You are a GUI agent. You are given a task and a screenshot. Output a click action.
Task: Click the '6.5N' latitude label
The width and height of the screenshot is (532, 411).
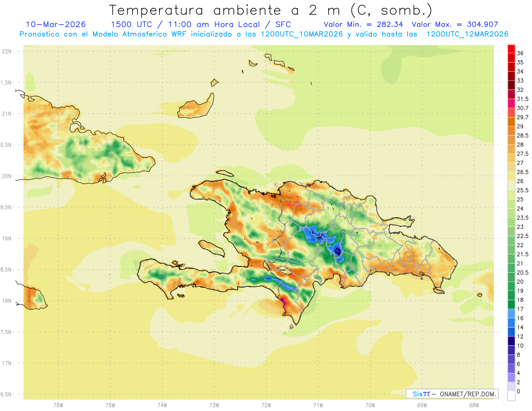point(6,394)
